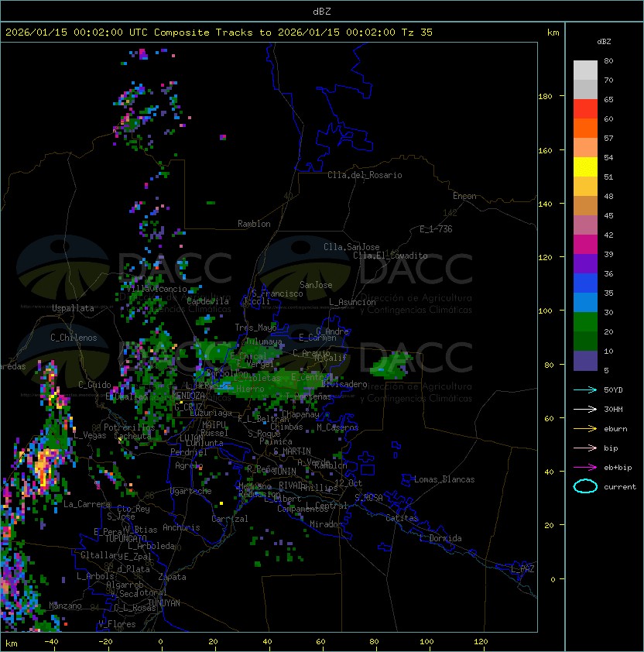This screenshot has height=652, width=644.
Task: Click the 'Tulumaya' map label
Action: click(x=264, y=341)
